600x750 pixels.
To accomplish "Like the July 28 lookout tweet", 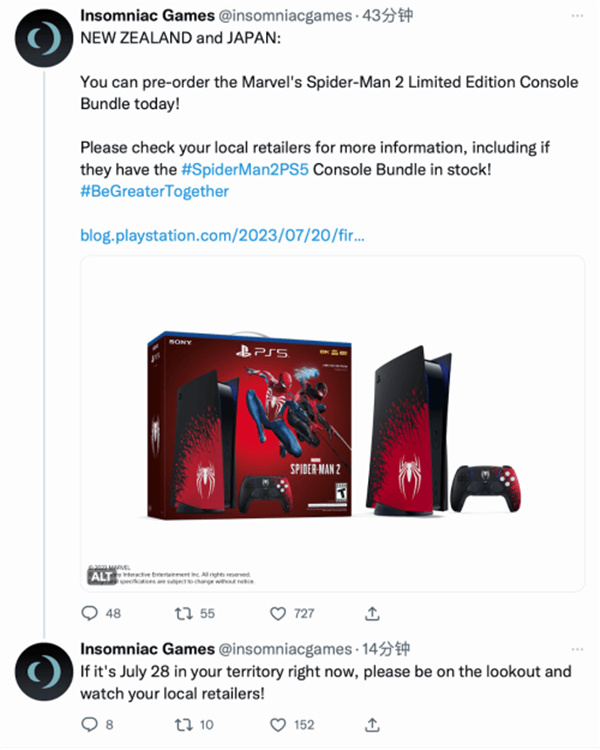I will (279, 724).
